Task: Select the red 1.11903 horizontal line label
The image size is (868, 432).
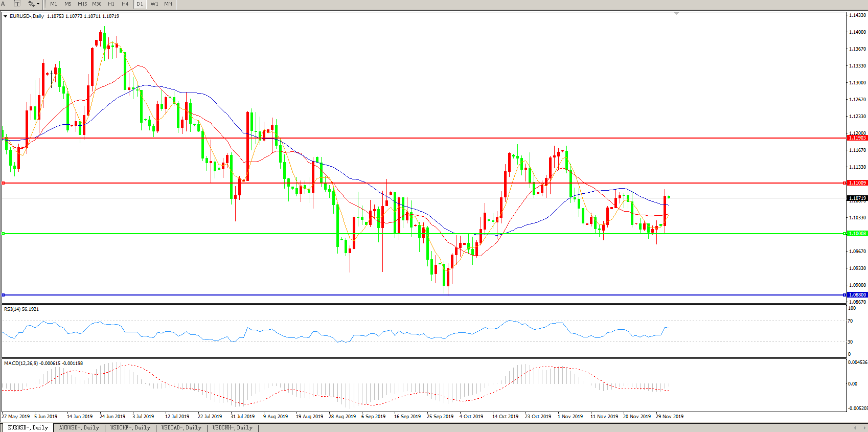Action: (x=857, y=138)
